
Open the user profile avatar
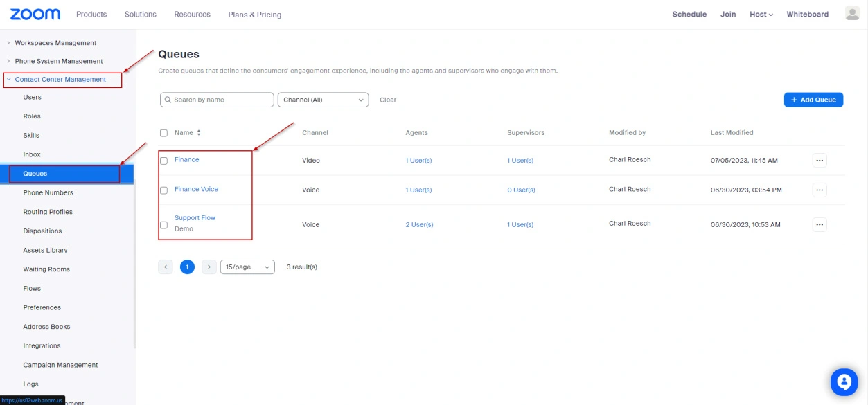[x=852, y=14]
